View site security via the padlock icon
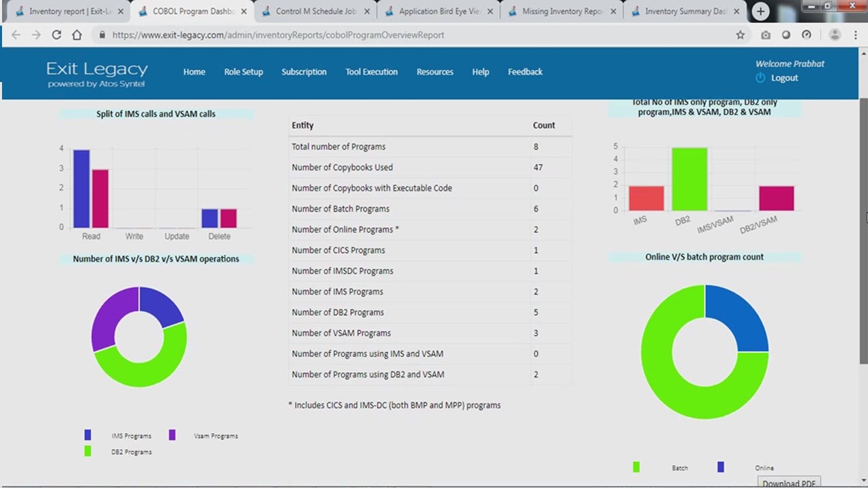Screen dimensions: 868x488 tap(102, 35)
